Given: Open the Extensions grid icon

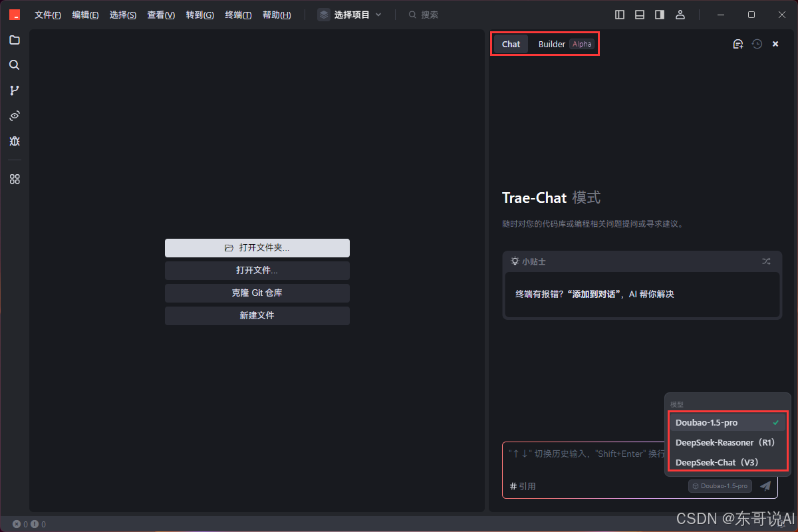Looking at the screenshot, I should pos(15,179).
